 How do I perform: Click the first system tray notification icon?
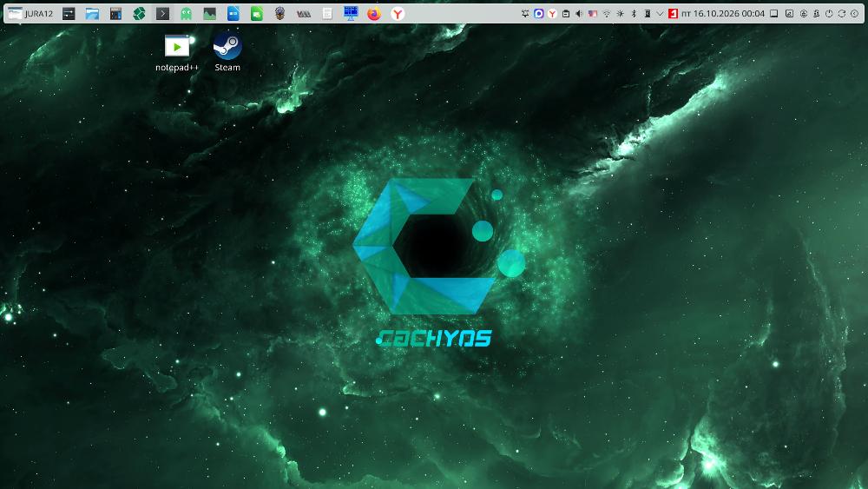coord(525,13)
